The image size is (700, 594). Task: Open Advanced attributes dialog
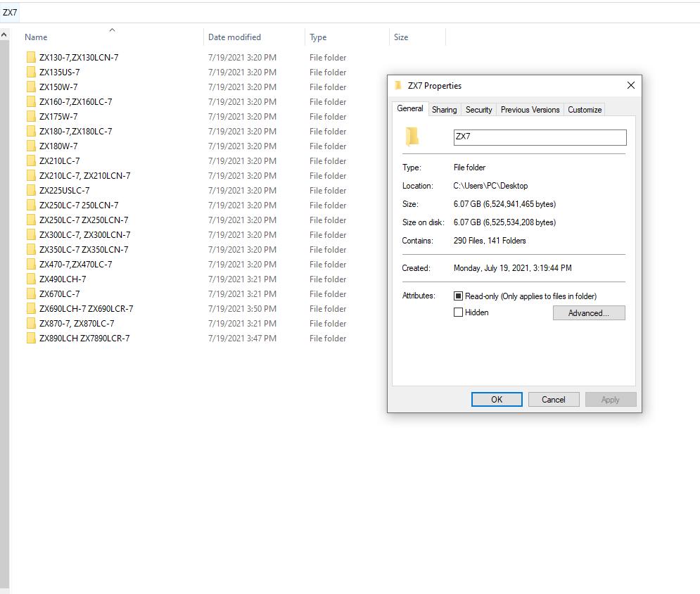tap(589, 312)
